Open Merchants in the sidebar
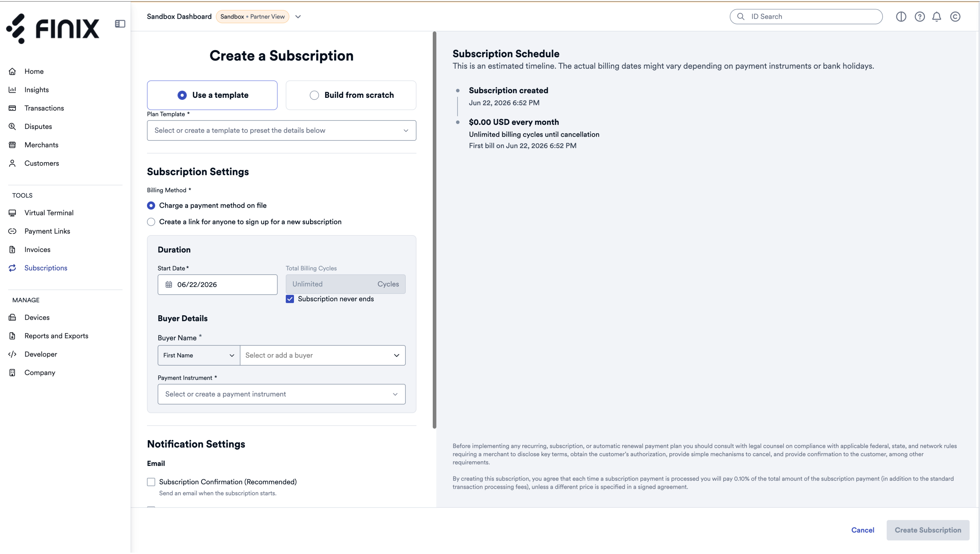Image resolution: width=980 pixels, height=554 pixels. [41, 145]
